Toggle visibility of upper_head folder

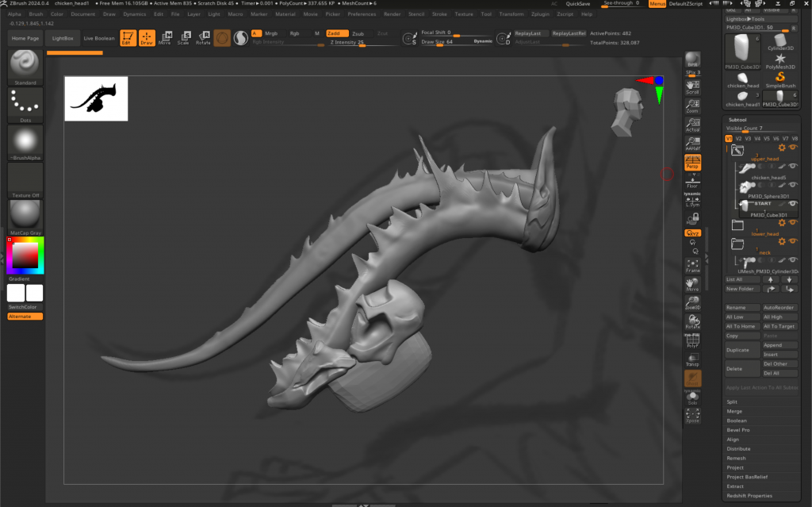[792, 148]
